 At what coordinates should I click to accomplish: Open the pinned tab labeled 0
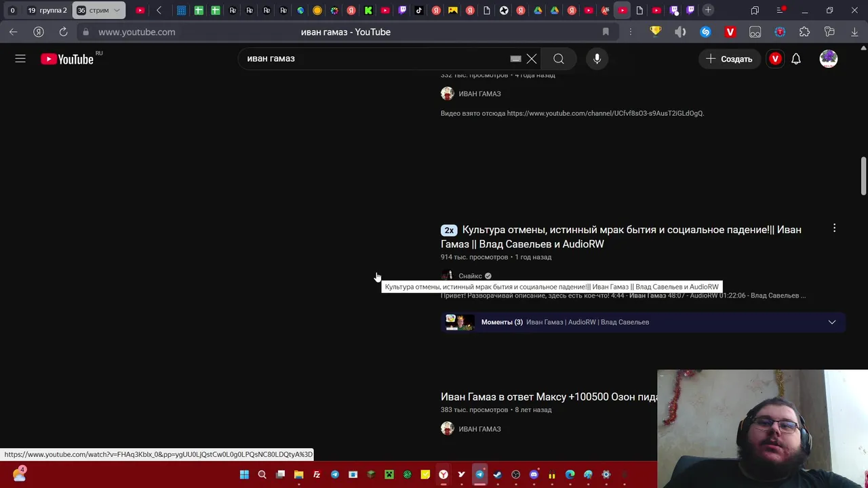[x=12, y=10]
